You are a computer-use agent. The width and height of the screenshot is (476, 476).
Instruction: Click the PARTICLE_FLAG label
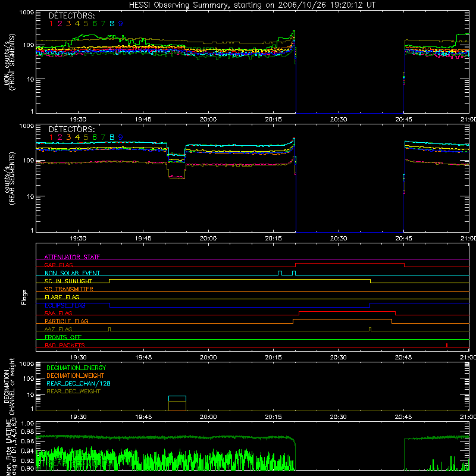pyautogui.click(x=67, y=321)
